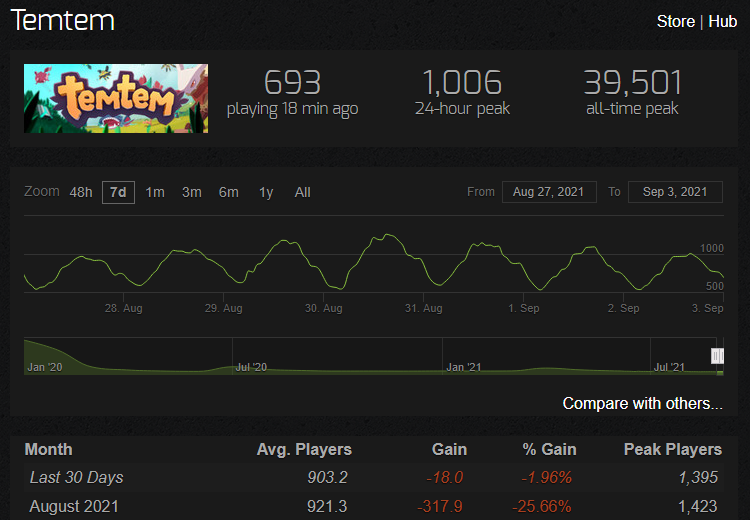Open the Hub link
Image resolution: width=750 pixels, height=520 pixels.
722,22
